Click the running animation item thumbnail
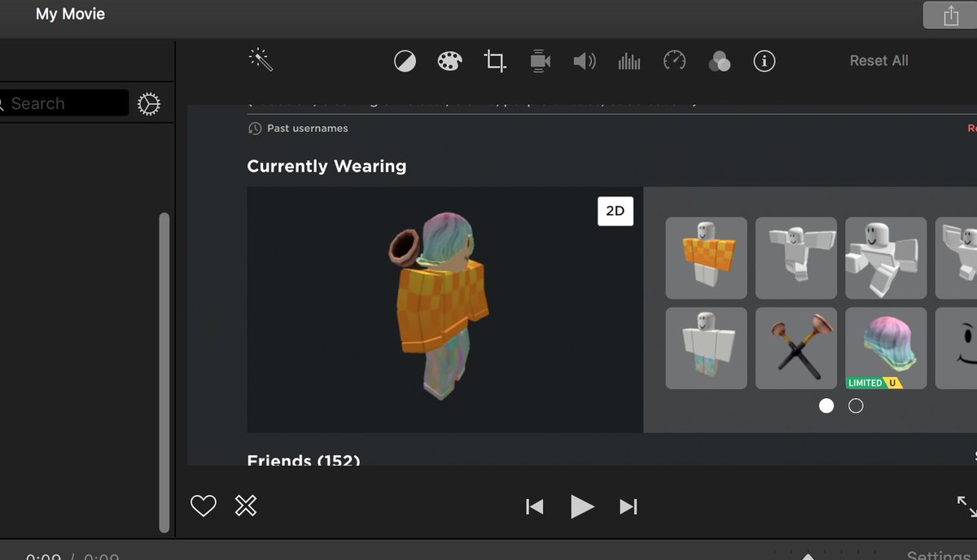Screen dimensions: 977x560 pos(886,258)
